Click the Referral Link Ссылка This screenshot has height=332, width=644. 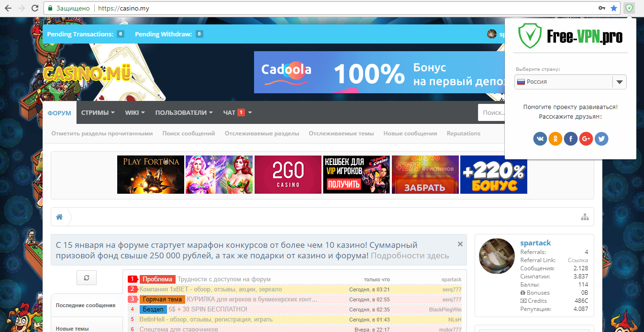click(x=577, y=260)
